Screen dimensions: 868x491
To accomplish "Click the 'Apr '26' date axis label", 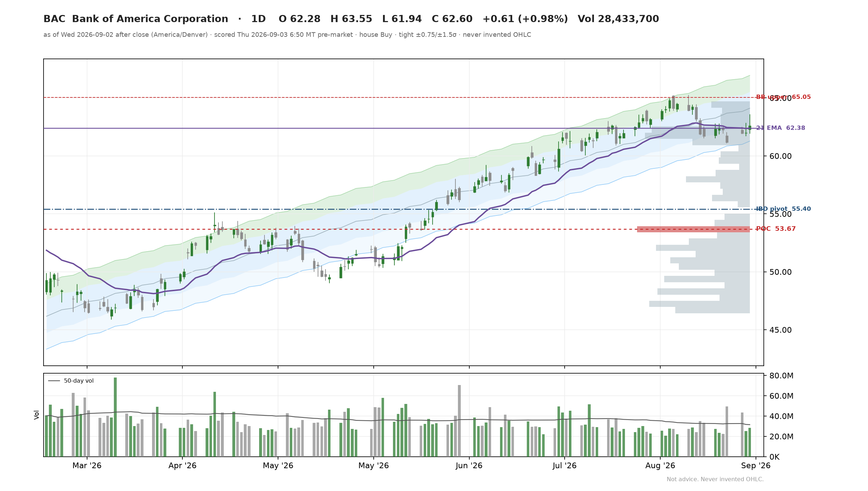I will tap(182, 466).
